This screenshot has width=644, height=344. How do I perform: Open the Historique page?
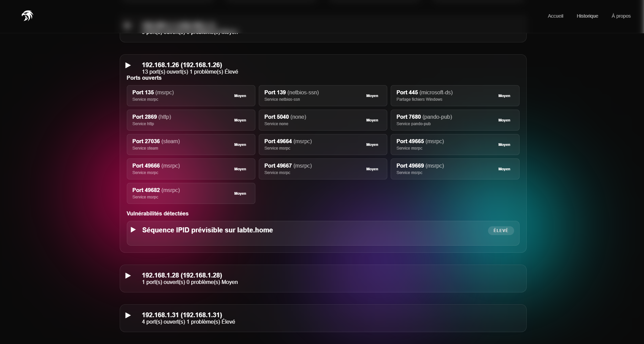(587, 16)
